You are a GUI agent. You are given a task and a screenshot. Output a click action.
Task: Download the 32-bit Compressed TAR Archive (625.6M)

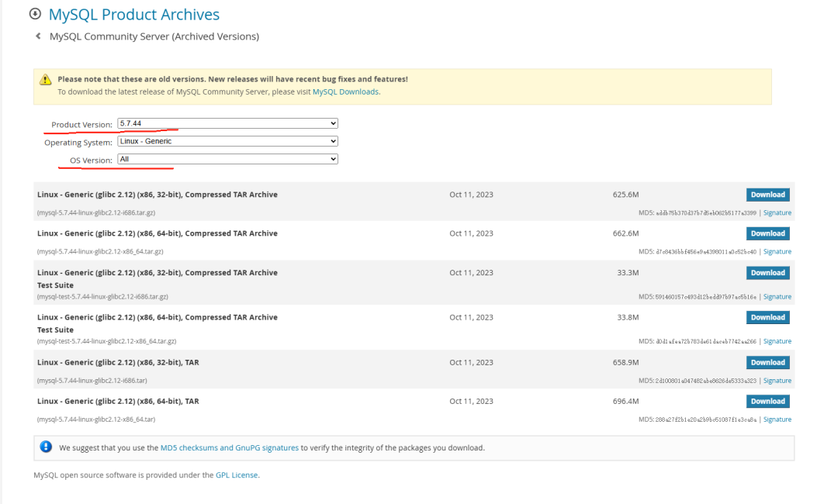point(767,195)
